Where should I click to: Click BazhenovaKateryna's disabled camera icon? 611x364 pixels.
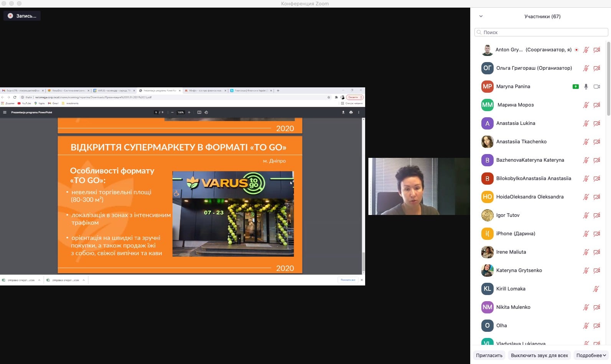coord(597,160)
